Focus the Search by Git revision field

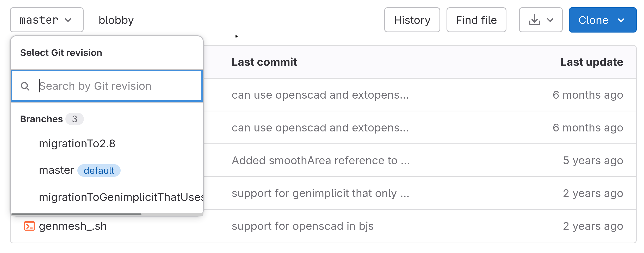point(107,86)
